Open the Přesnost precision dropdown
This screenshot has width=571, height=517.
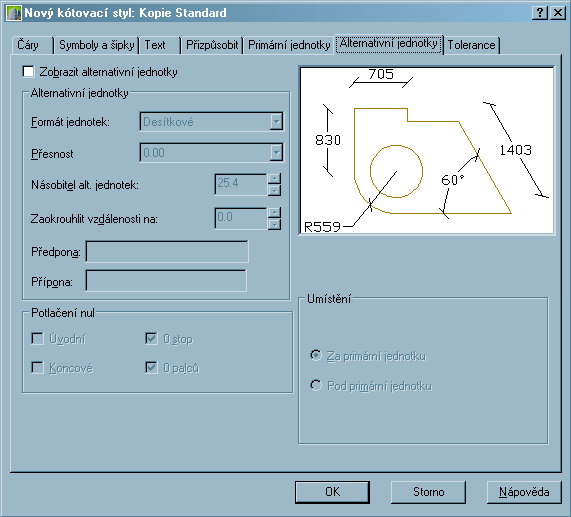coord(211,153)
